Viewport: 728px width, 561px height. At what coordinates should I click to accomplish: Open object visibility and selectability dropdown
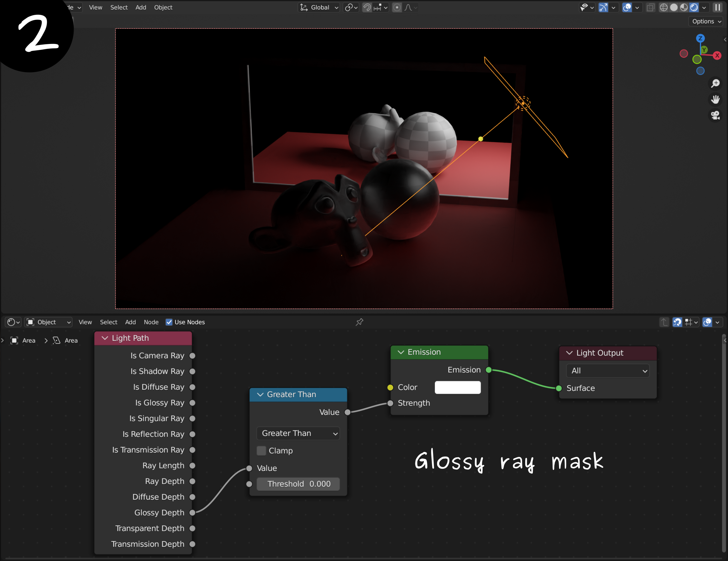[587, 7]
